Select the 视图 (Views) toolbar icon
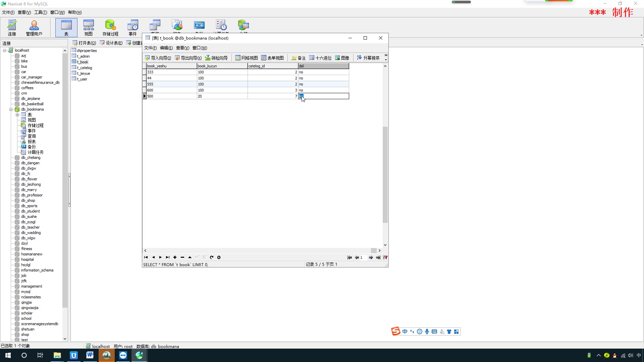Image resolution: width=644 pixels, height=362 pixels. point(88,27)
